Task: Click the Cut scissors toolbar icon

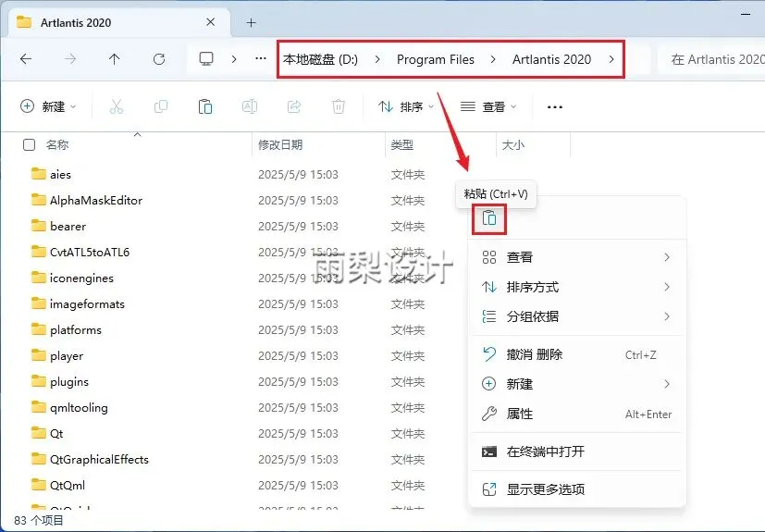Action: point(117,106)
